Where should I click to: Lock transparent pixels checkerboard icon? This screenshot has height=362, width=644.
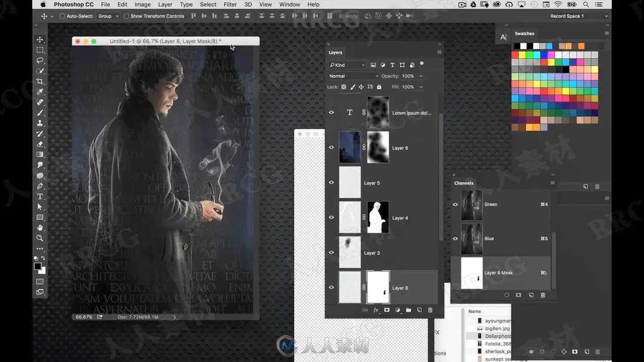tap(344, 87)
